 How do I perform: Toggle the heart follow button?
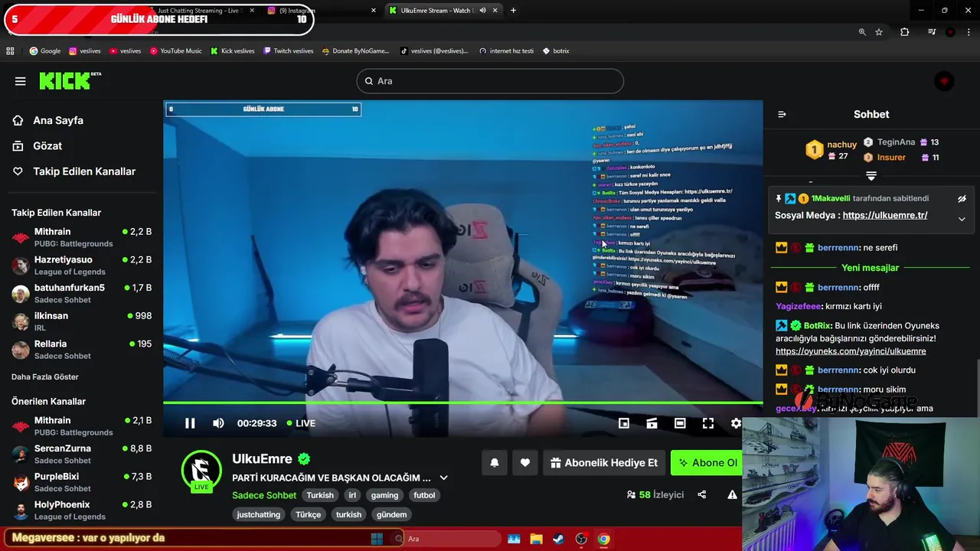click(x=525, y=462)
